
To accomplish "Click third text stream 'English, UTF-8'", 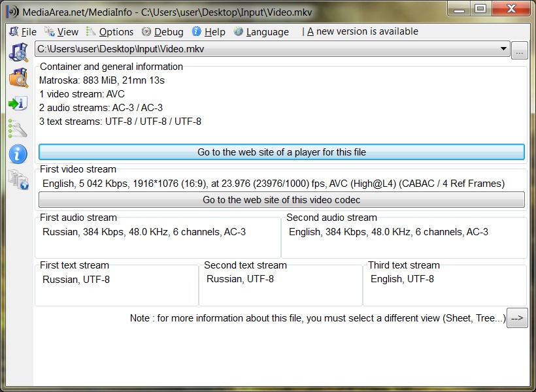I will (402, 279).
